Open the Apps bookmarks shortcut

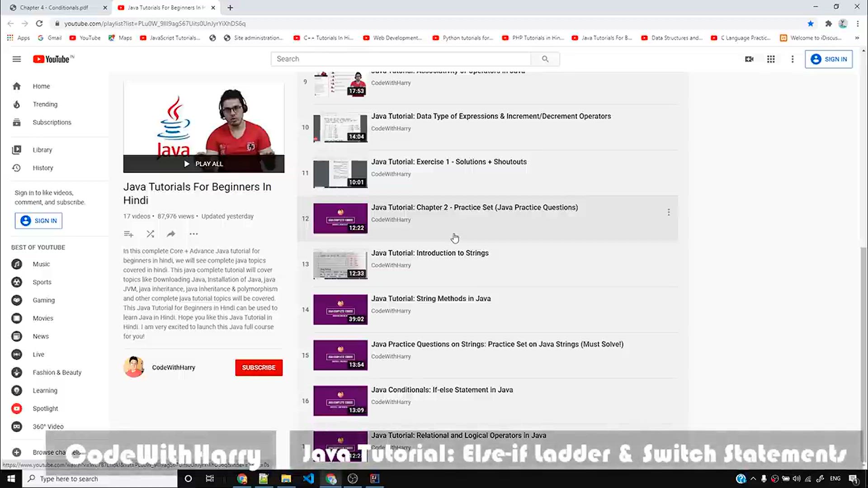(x=19, y=38)
